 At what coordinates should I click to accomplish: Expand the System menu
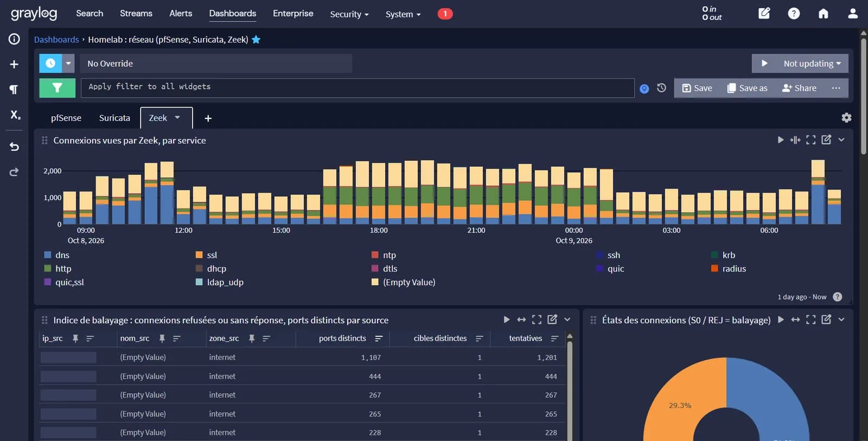point(403,14)
